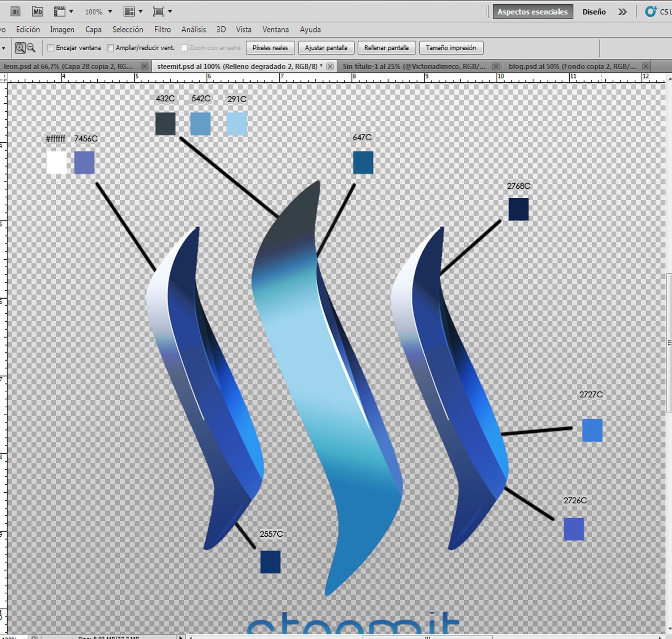Click the Rellenar pantalla button

tap(386, 48)
